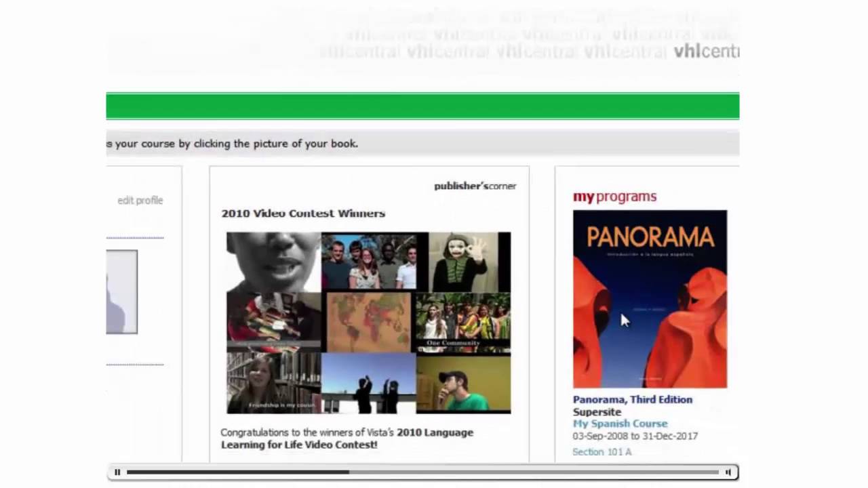868x488 pixels.
Task: Seek on the video progress bar
Action: coord(422,472)
